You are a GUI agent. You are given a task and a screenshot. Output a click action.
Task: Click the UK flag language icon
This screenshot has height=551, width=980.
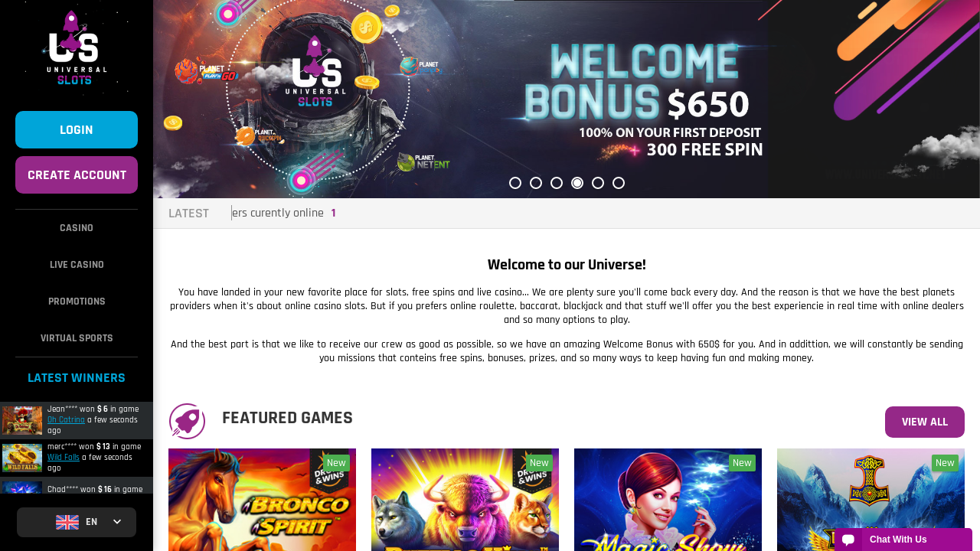(67, 522)
